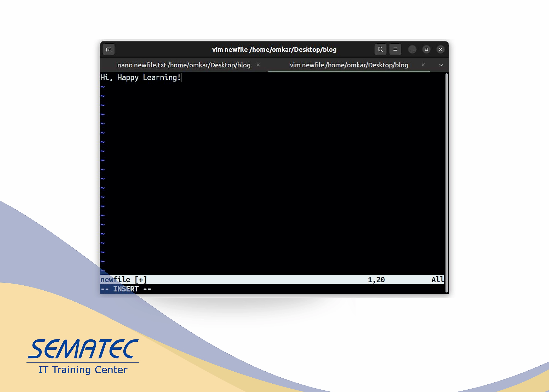Expand the tab list dropdown arrow

tap(441, 65)
